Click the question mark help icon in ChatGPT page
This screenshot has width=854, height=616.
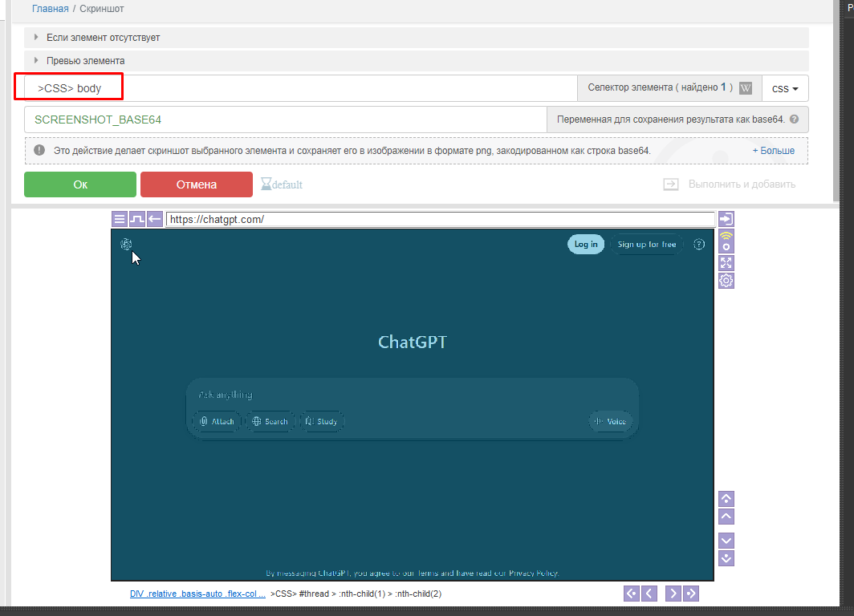pos(699,245)
